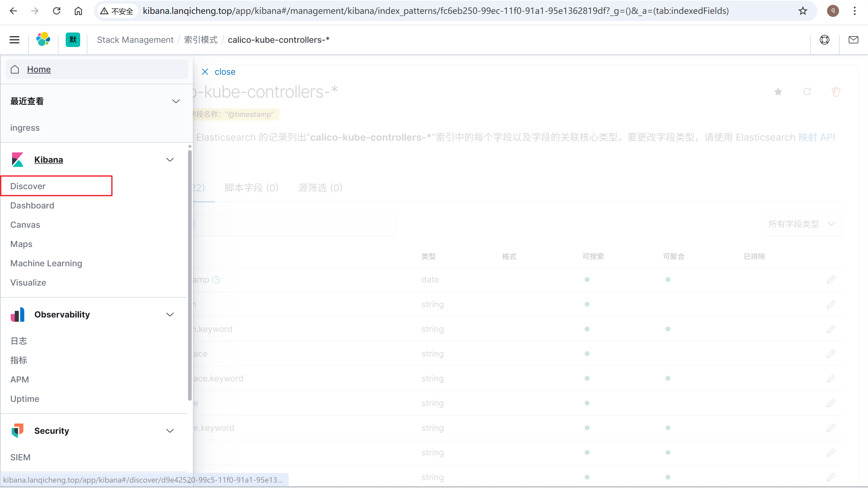Image resolution: width=868 pixels, height=488 pixels.
Task: Go to 索引模式 breadcrumb
Action: 201,40
